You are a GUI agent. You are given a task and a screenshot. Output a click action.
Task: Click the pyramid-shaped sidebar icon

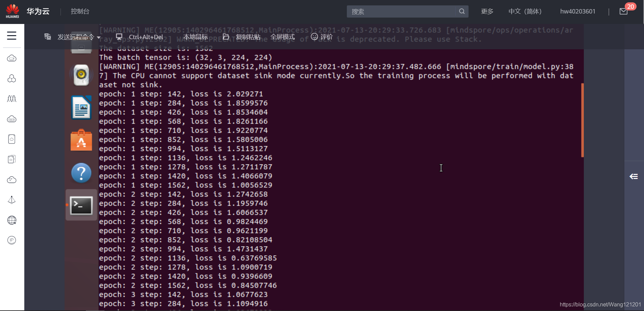pos(12,200)
